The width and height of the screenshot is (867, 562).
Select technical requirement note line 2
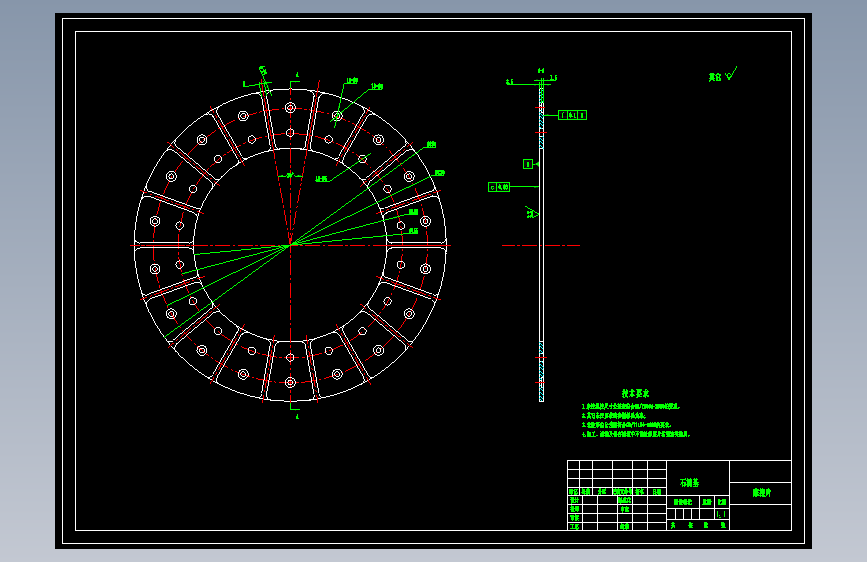614,415
